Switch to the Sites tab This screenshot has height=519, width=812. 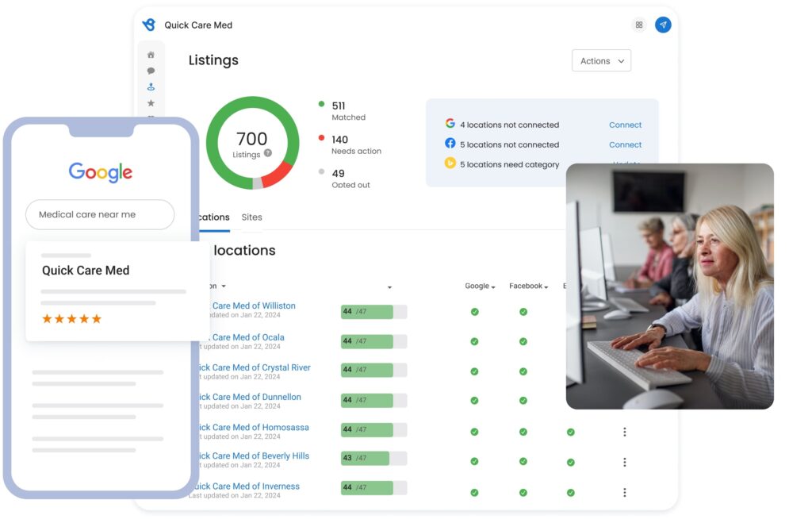[x=251, y=217]
